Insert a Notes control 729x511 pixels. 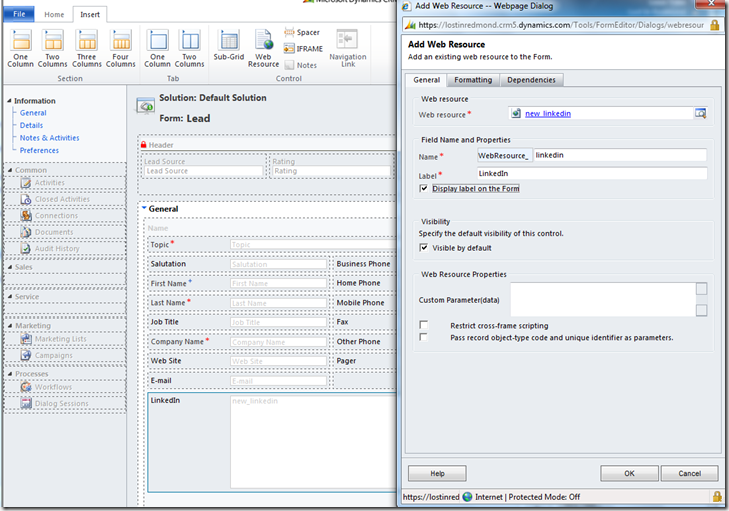pyautogui.click(x=301, y=65)
